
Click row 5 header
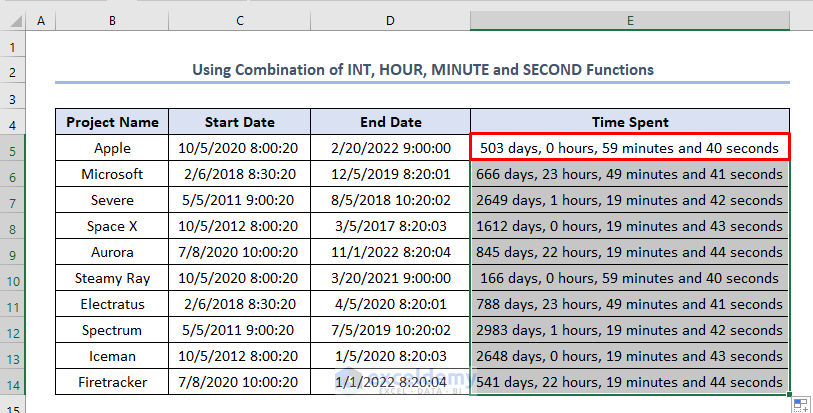(x=13, y=148)
